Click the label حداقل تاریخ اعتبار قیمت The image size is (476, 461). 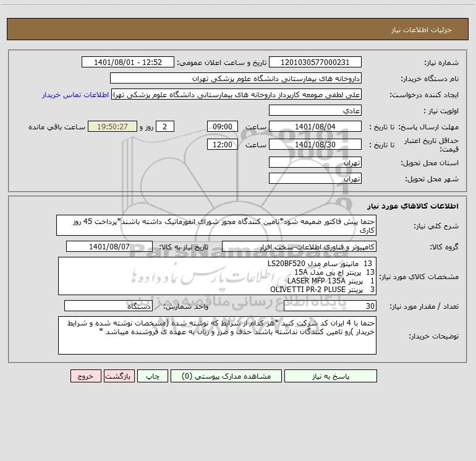click(431, 145)
